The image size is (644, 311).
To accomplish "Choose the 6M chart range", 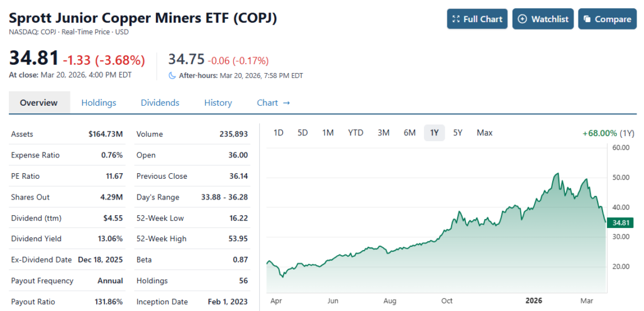I will (409, 132).
